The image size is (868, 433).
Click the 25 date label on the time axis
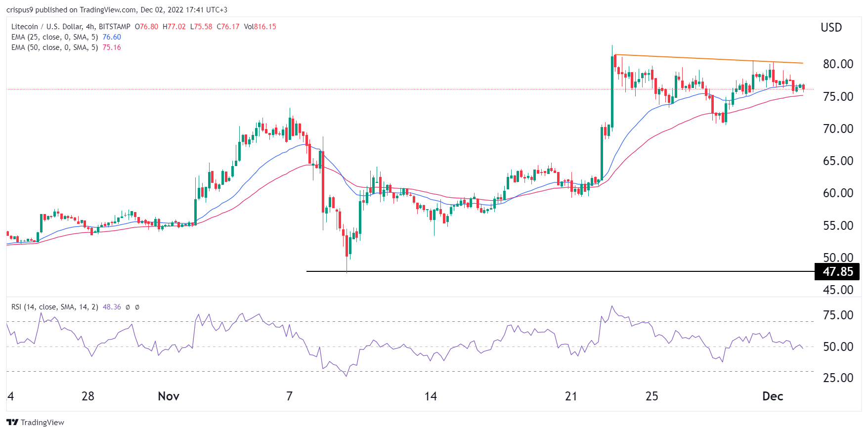click(651, 396)
